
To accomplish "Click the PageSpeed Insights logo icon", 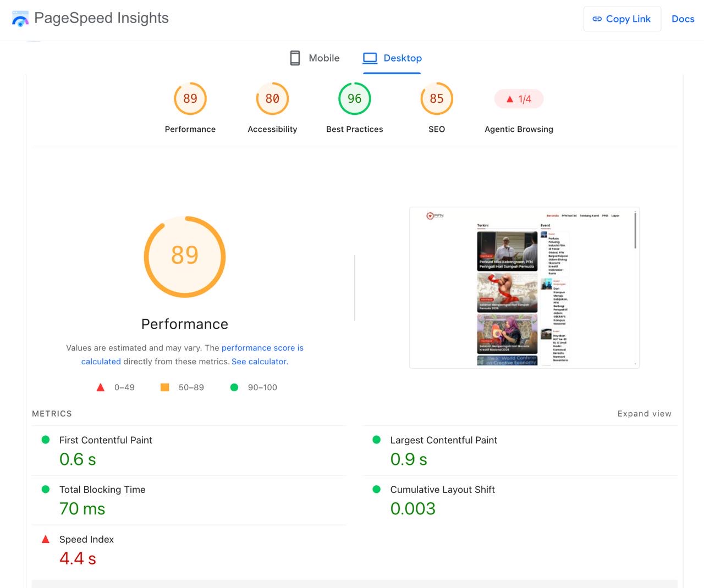I will (20, 19).
